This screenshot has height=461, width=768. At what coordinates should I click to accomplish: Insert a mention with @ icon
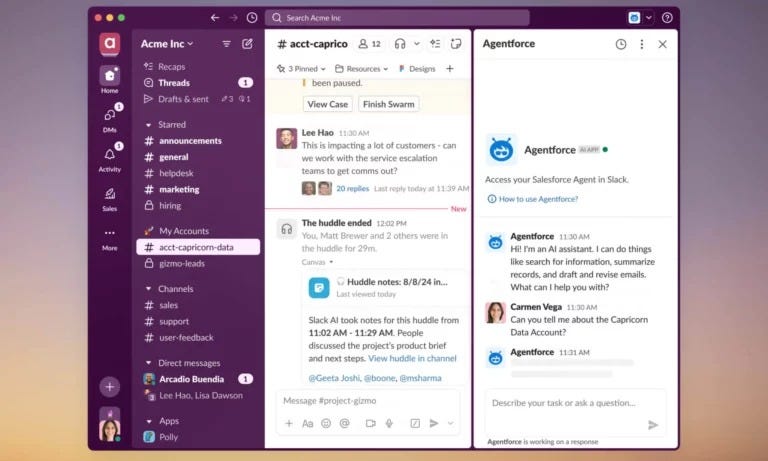coord(344,423)
